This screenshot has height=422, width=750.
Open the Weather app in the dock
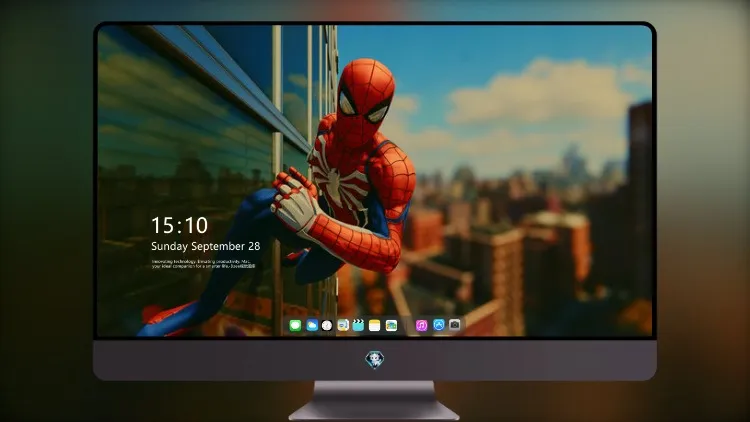[312, 326]
